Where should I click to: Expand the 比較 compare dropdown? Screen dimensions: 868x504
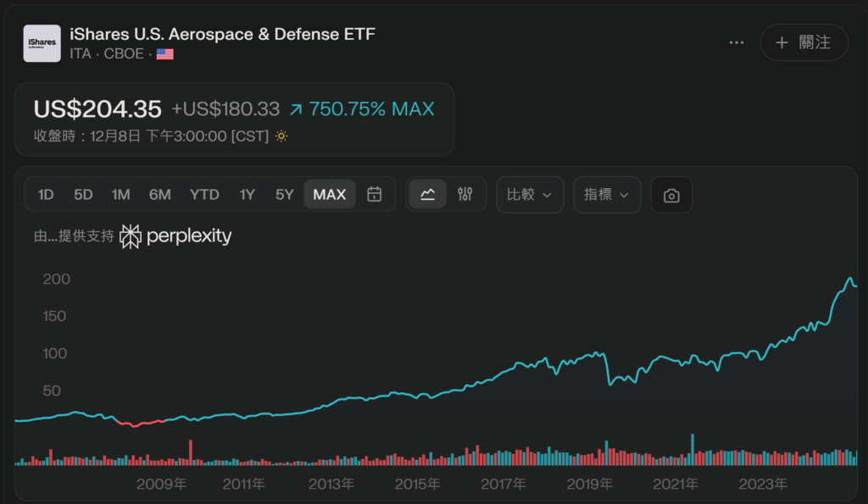529,194
